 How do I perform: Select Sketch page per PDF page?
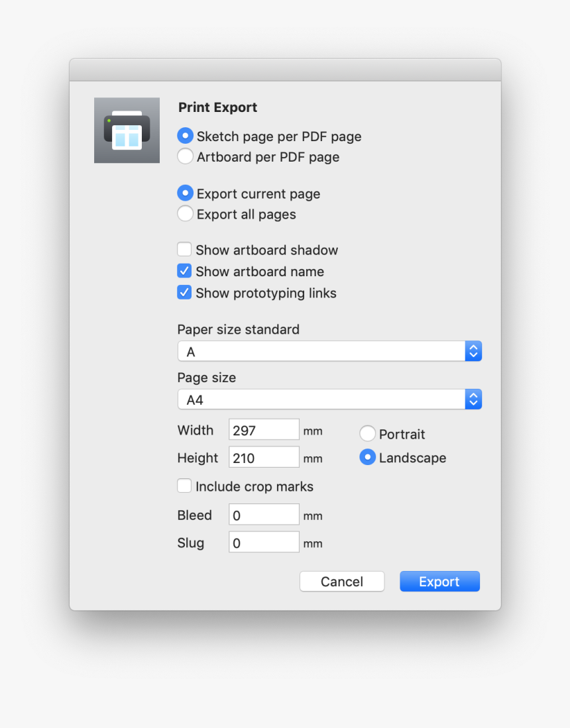click(x=185, y=136)
